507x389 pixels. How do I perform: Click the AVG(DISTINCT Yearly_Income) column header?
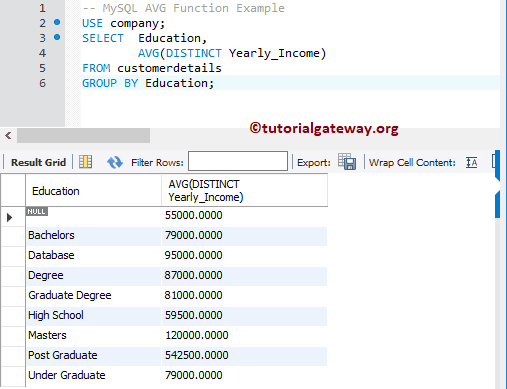tap(244, 191)
